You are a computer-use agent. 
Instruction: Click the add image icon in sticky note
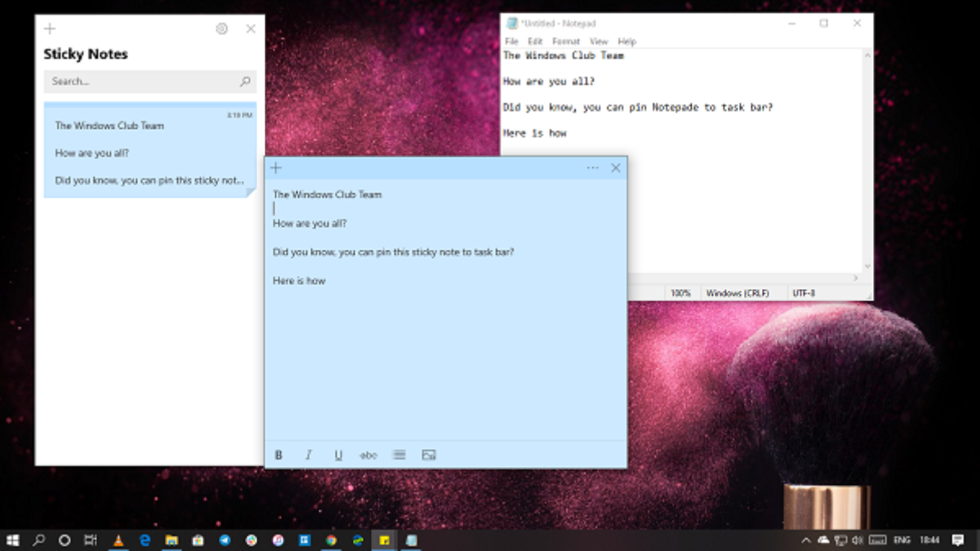point(429,455)
